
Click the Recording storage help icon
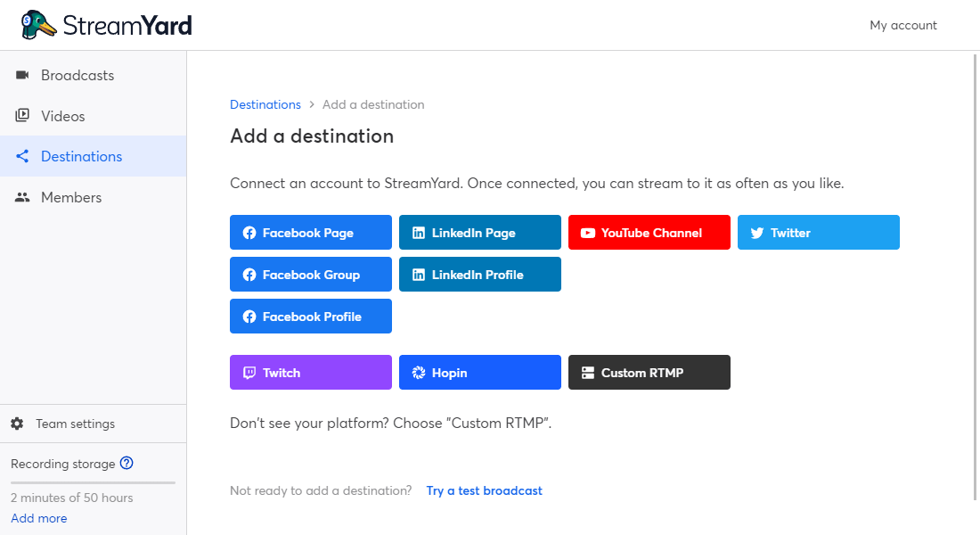[x=127, y=463]
